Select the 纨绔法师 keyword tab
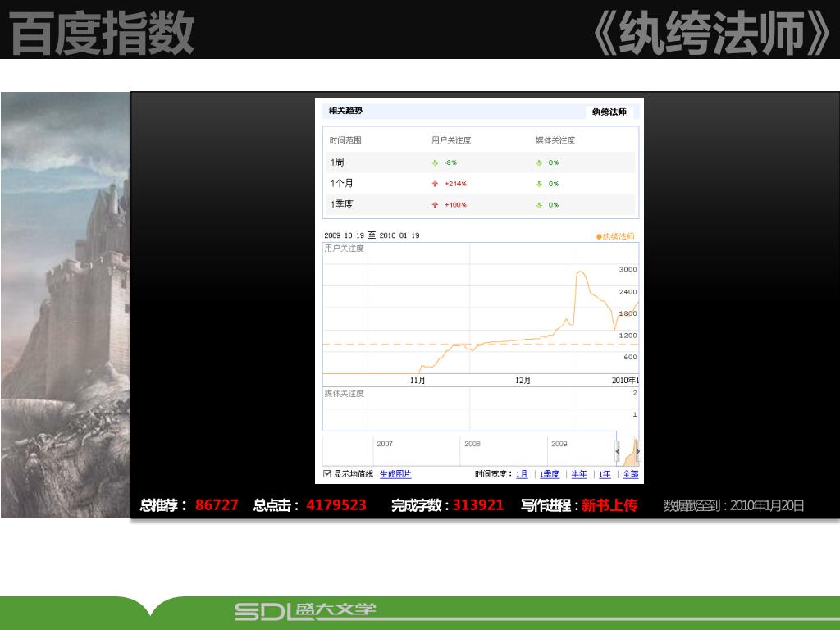The height and width of the screenshot is (630, 840). pos(609,112)
